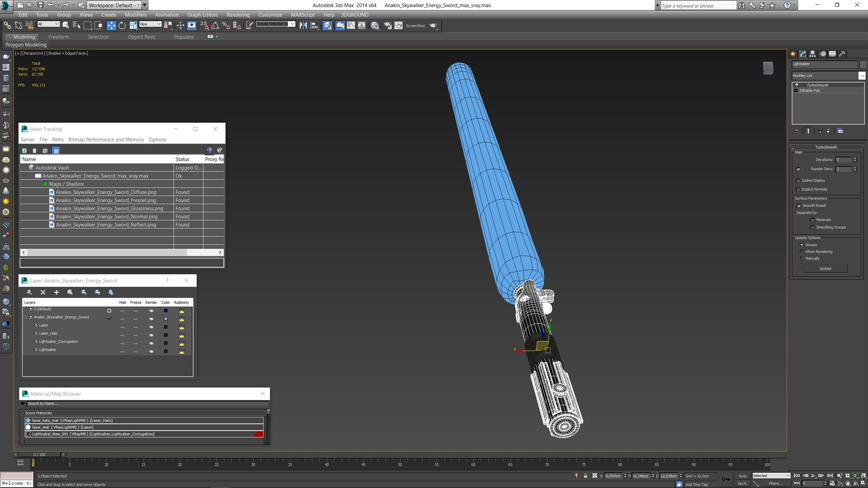The image size is (868, 488).
Task: Select the When Rendering update option
Action: [802, 252]
